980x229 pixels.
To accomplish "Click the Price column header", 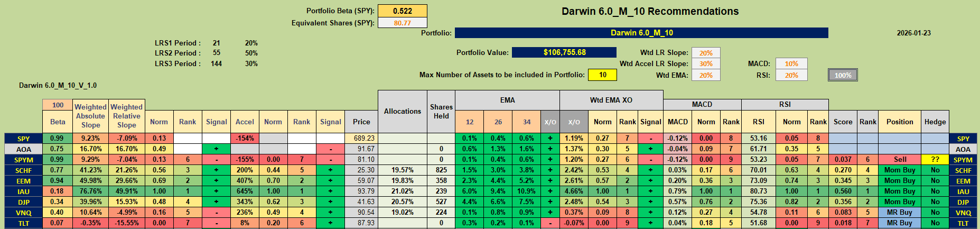I will 361,122.
